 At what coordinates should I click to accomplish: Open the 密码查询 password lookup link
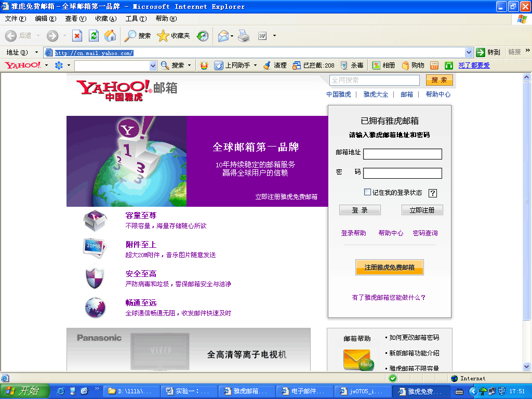tap(425, 233)
